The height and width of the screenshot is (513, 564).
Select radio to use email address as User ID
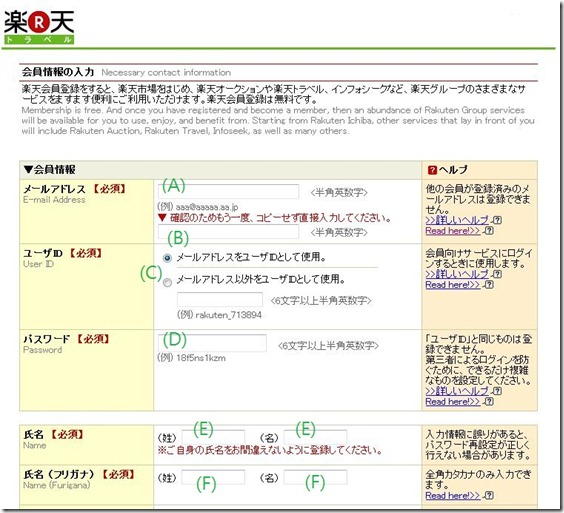click(167, 258)
